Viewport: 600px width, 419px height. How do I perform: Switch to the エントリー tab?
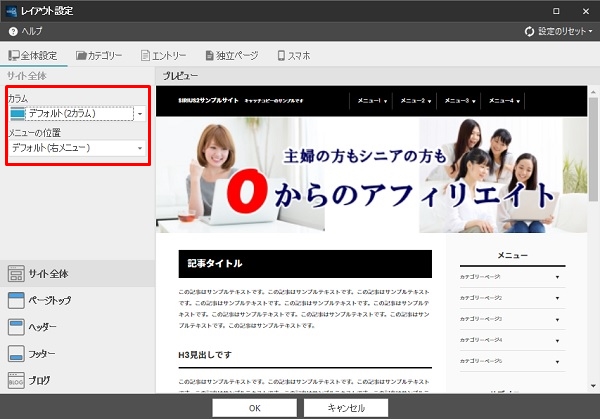[x=163, y=55]
